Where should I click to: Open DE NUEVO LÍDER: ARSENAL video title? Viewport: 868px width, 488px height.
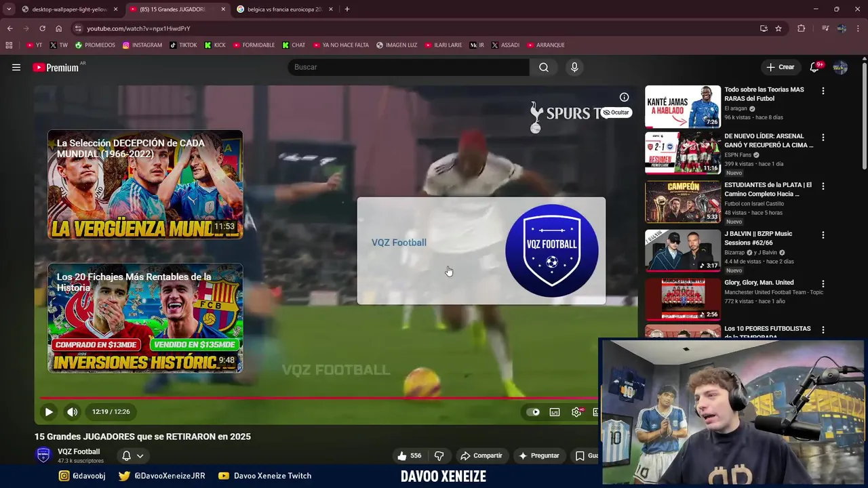[x=768, y=140]
